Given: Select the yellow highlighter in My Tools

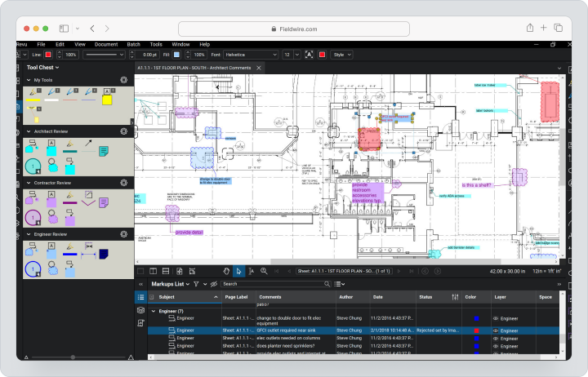Looking at the screenshot, I should [33, 96].
